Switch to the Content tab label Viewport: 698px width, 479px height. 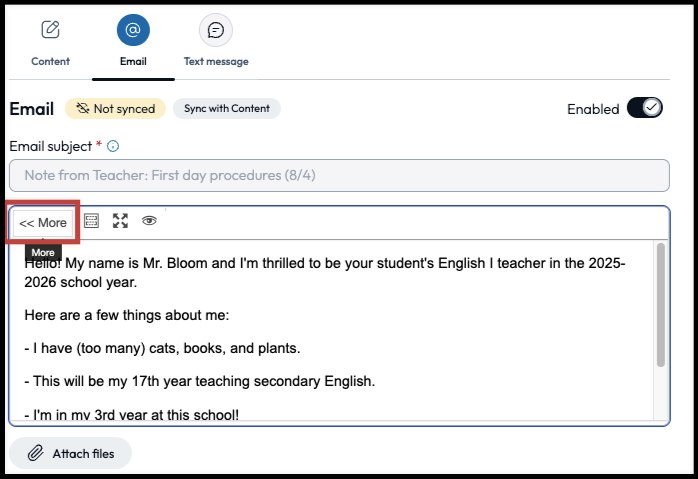point(50,61)
